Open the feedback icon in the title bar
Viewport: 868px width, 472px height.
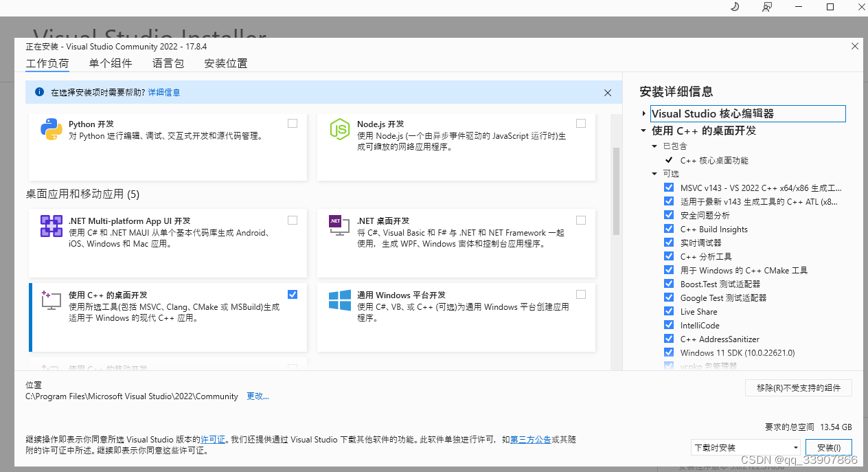click(766, 7)
